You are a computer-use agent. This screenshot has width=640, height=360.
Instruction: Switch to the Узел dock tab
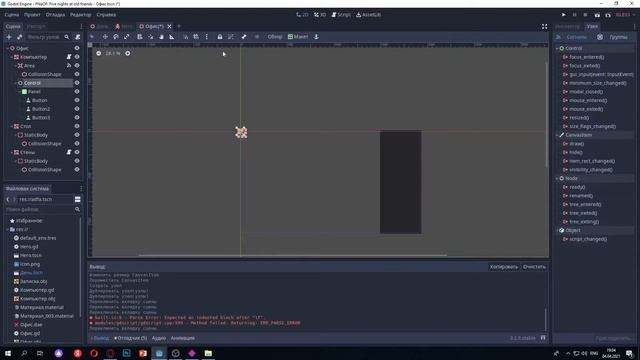pos(592,26)
